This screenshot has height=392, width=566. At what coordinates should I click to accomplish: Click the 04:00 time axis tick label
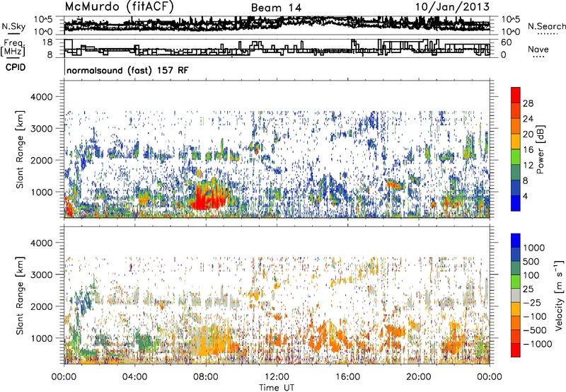(134, 377)
